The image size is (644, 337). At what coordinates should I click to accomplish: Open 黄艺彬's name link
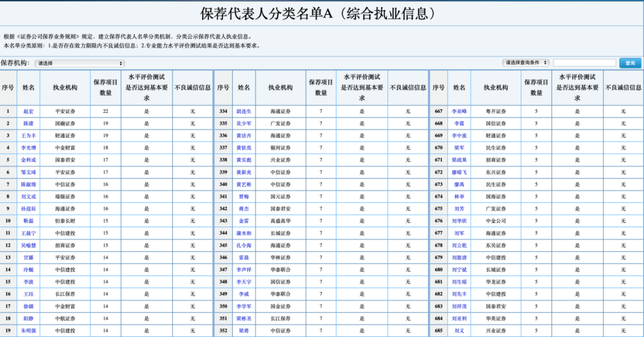tap(243, 184)
